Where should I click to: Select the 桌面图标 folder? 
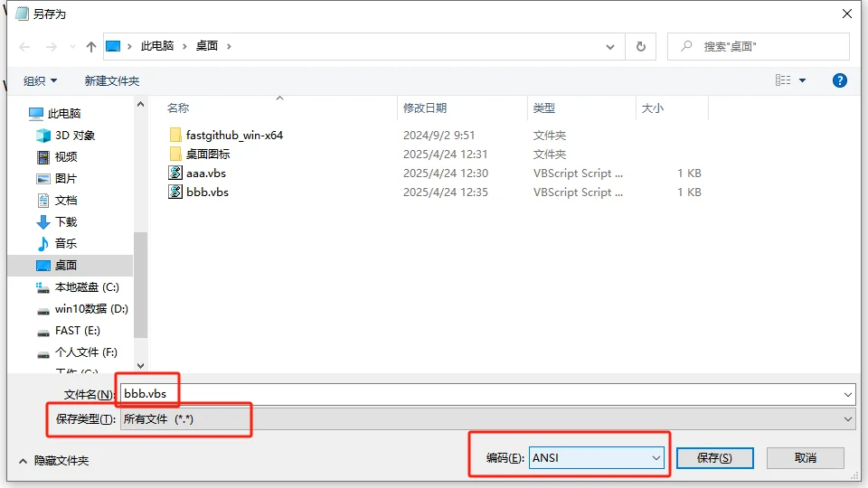[208, 154]
